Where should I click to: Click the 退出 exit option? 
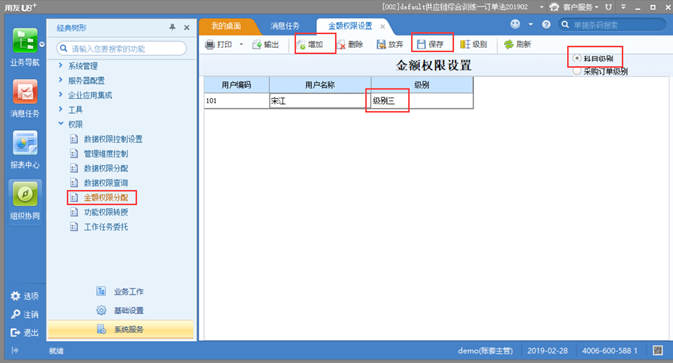click(24, 333)
